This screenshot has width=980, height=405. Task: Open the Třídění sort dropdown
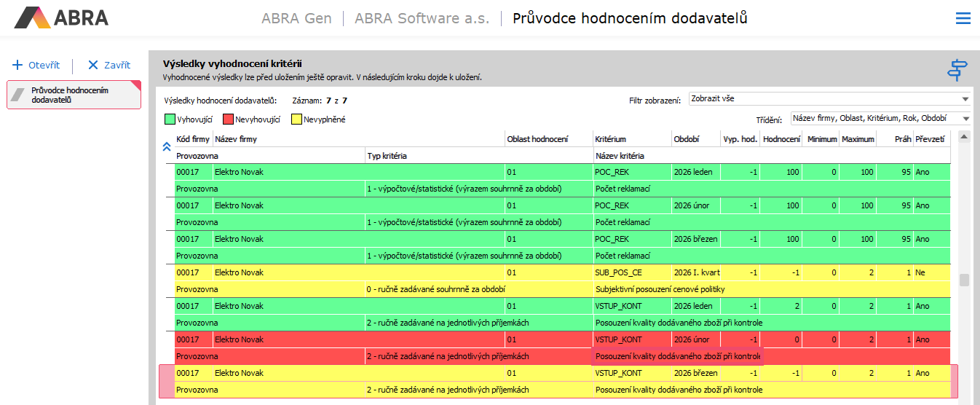coord(880,119)
